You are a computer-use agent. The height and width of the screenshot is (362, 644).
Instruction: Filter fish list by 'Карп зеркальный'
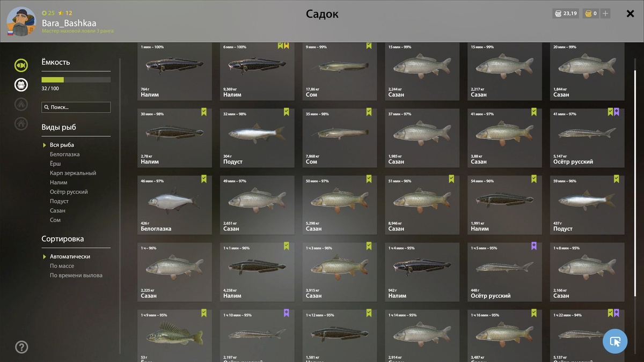point(73,173)
